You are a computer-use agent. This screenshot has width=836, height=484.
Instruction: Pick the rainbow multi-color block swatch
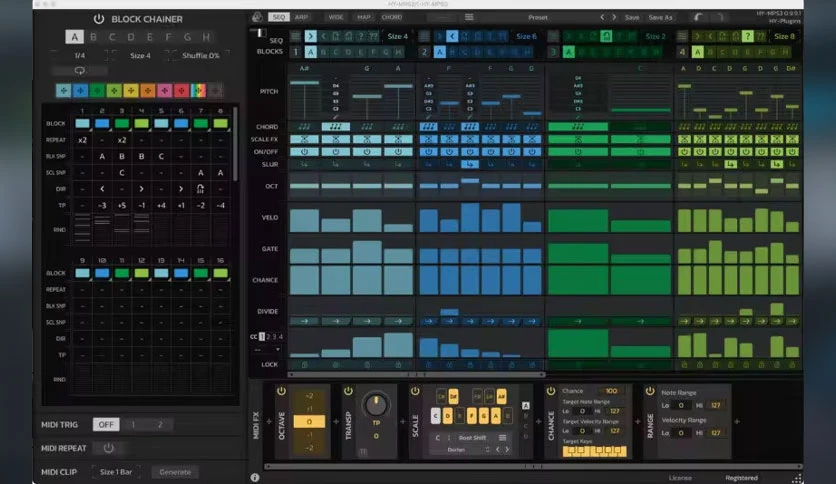click(198, 91)
